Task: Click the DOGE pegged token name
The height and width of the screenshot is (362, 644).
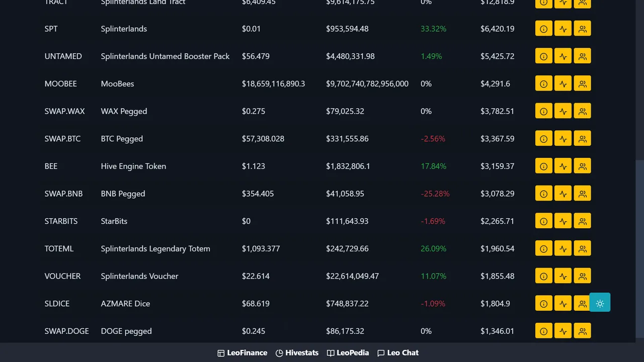Action: tap(126, 331)
